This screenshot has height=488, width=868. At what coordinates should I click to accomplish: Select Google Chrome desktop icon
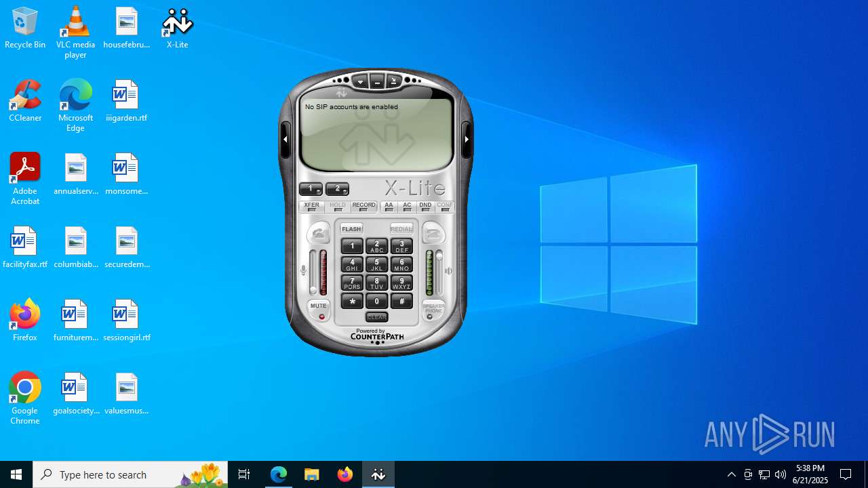coord(25,399)
